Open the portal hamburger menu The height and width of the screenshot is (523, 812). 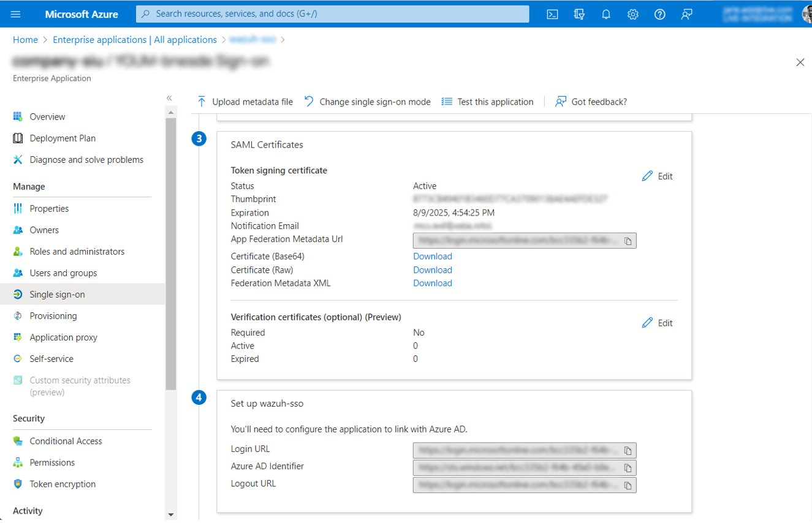[16, 14]
